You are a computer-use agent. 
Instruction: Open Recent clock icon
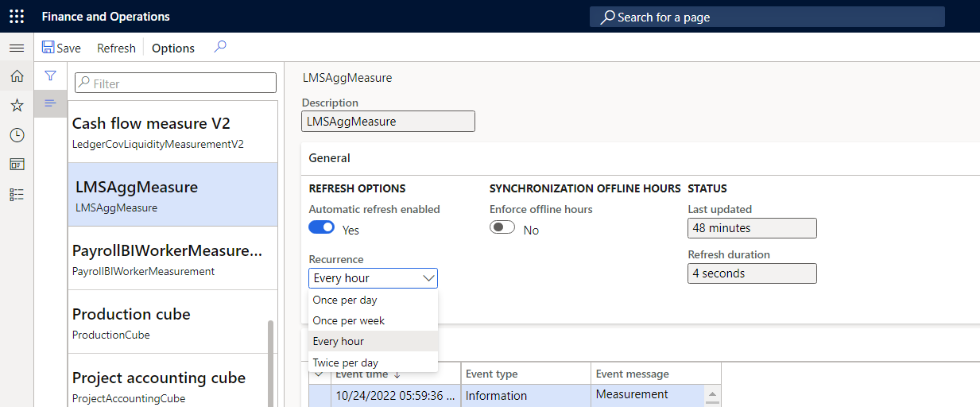coord(17,135)
